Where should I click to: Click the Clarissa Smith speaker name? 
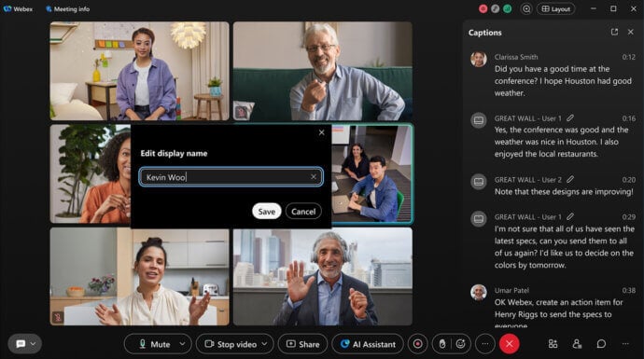(x=516, y=57)
